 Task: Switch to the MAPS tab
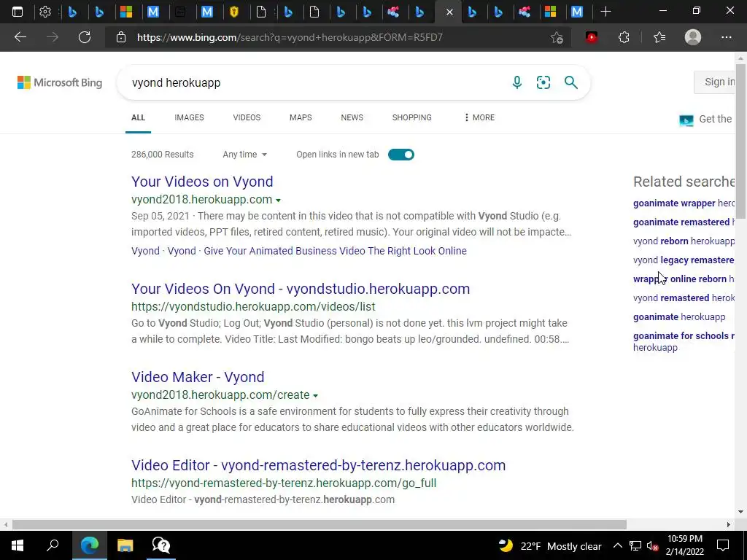click(301, 117)
